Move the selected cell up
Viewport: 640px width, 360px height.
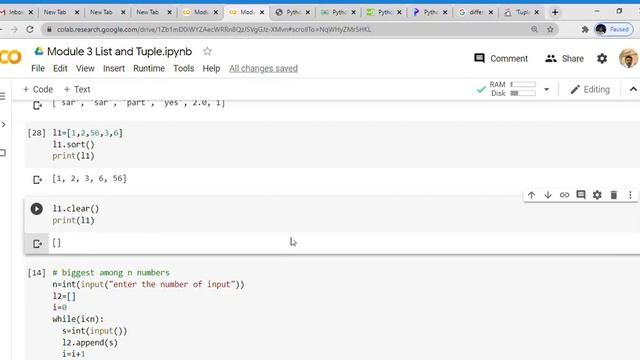coord(531,195)
